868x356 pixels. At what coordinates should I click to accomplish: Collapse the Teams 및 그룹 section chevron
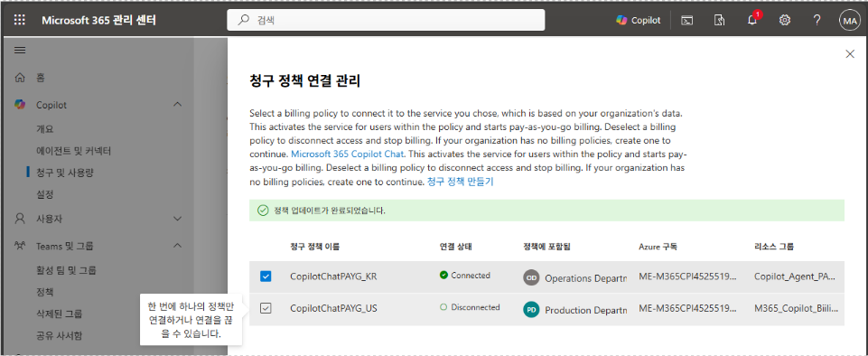tap(178, 245)
